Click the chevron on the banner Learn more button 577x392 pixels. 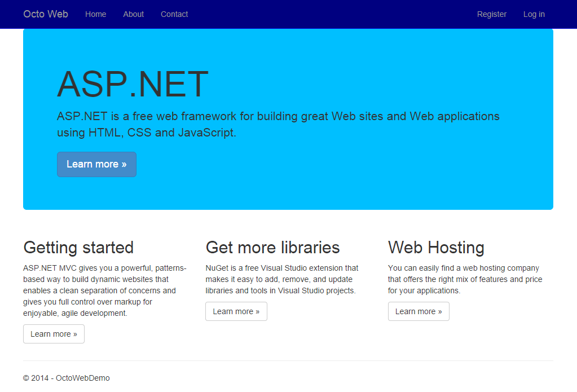[x=123, y=164]
